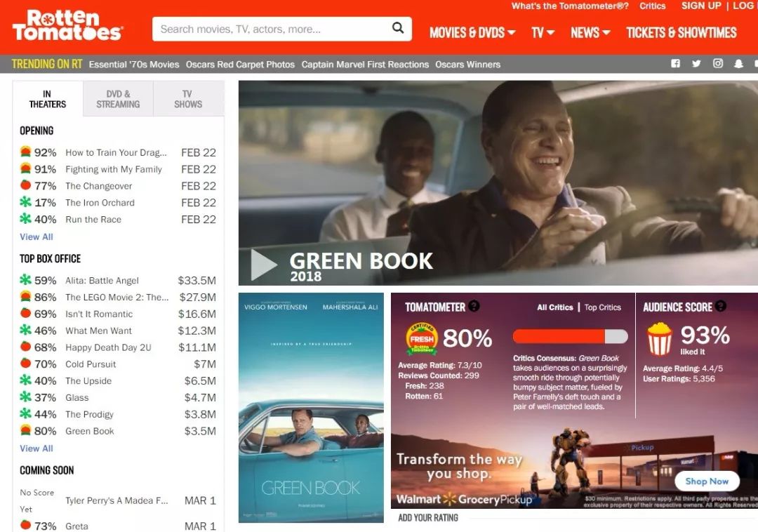The width and height of the screenshot is (758, 532).
Task: Click tomato icon beside Cold Pursuit
Action: pyautogui.click(x=26, y=363)
